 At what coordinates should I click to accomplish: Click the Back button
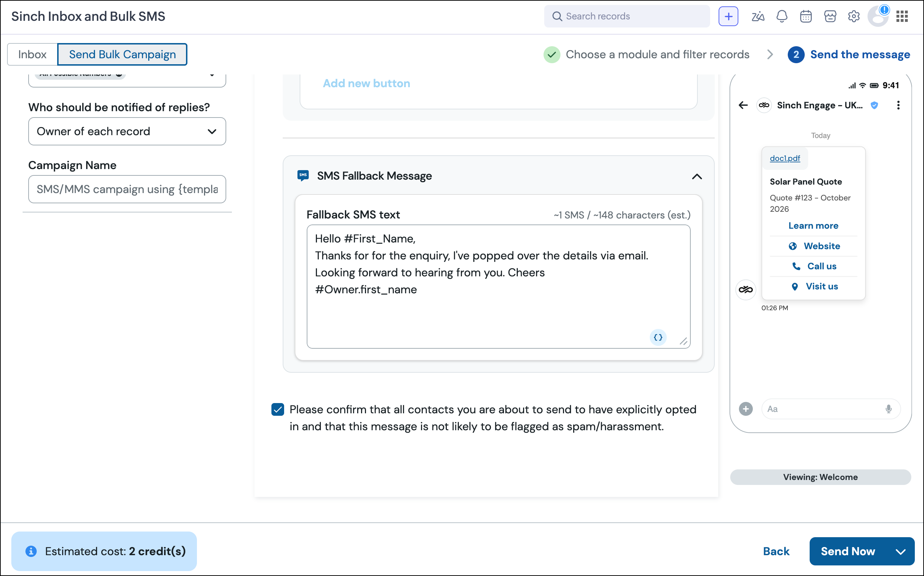[776, 551]
